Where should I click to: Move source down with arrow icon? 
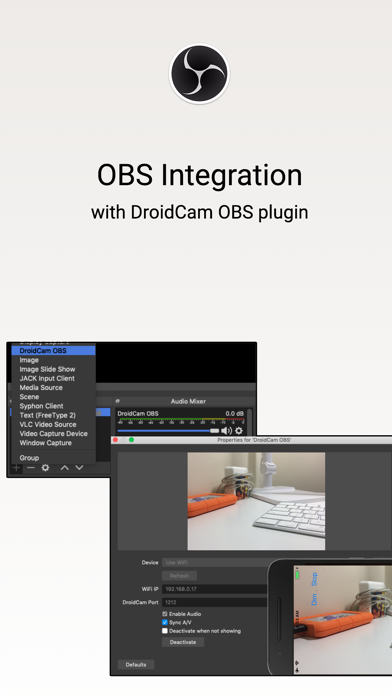[x=79, y=467]
